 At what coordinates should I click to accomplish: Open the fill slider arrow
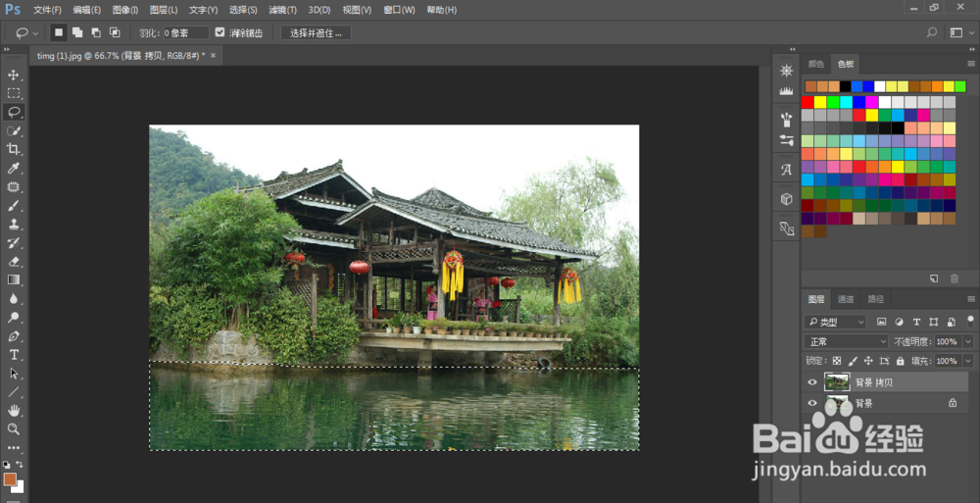pyautogui.click(x=968, y=361)
